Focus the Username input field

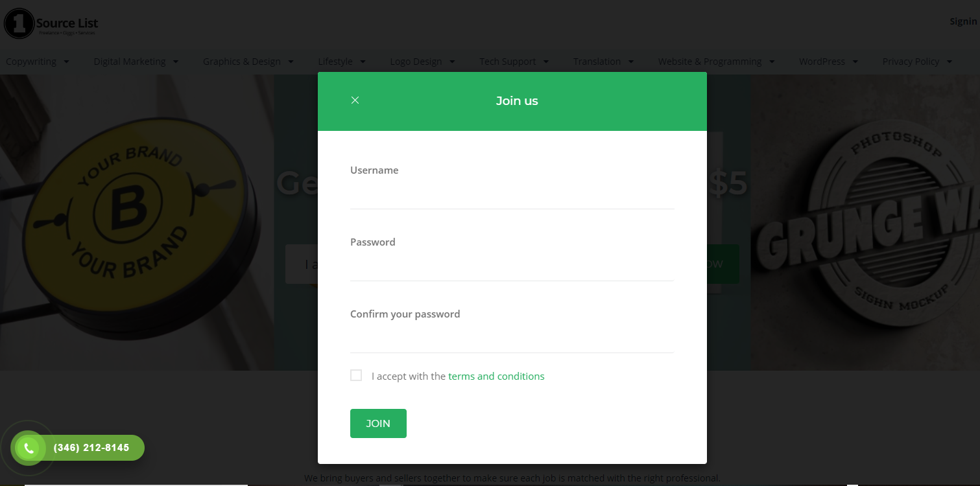coord(512,194)
